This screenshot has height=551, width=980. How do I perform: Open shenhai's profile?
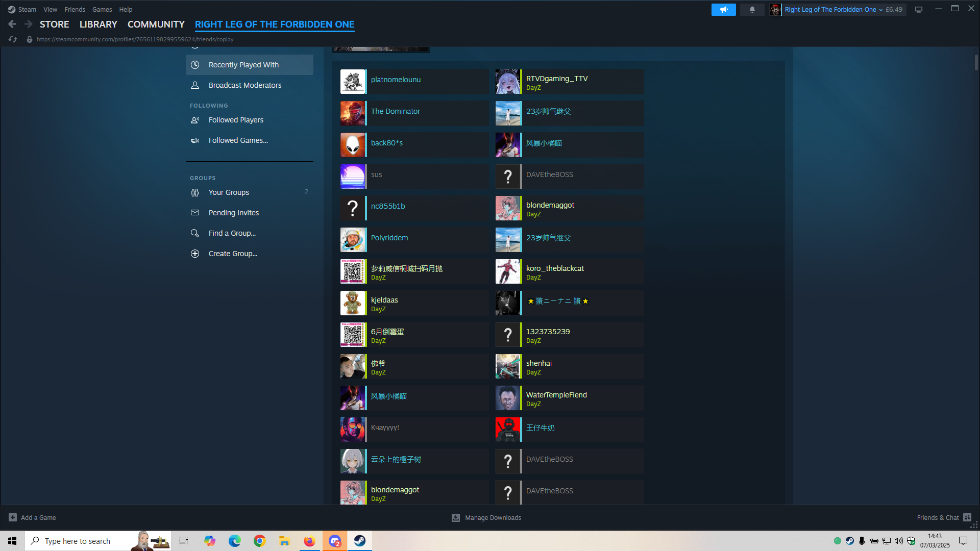(x=570, y=366)
